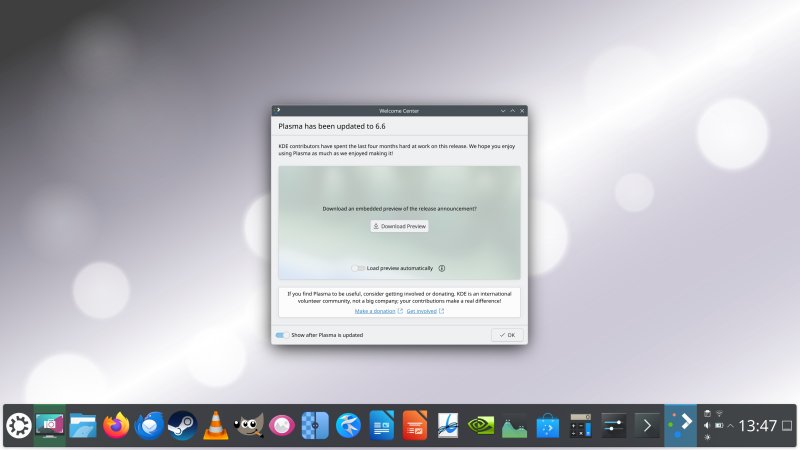The image size is (800, 450).
Task: Open the brightness tray icon
Action: 707,437
